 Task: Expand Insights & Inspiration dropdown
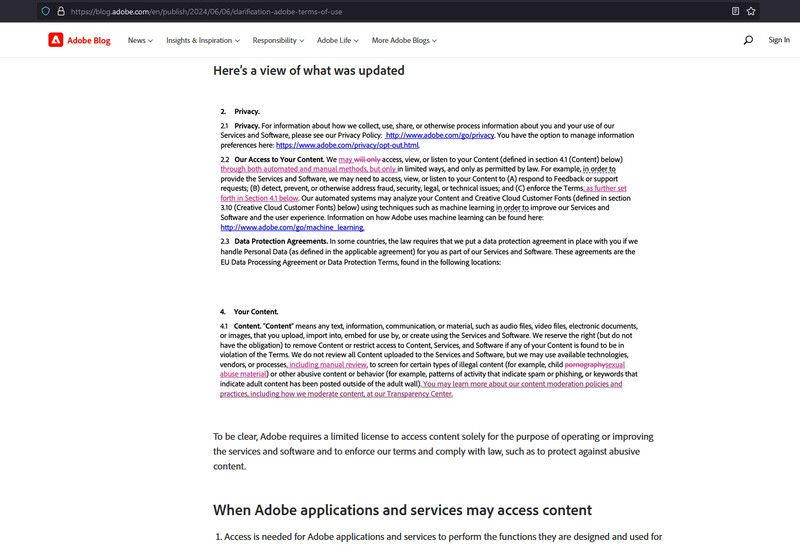(x=203, y=40)
